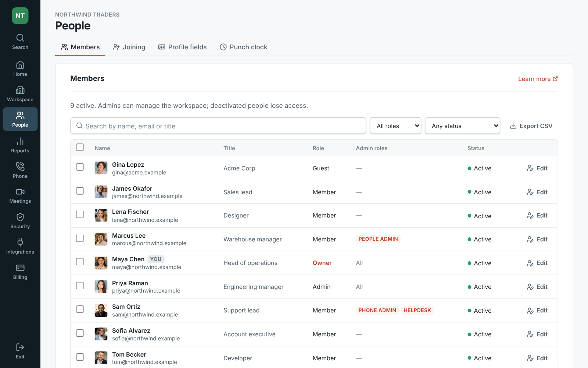
Task: Open the Profile fields tab
Action: [x=182, y=47]
